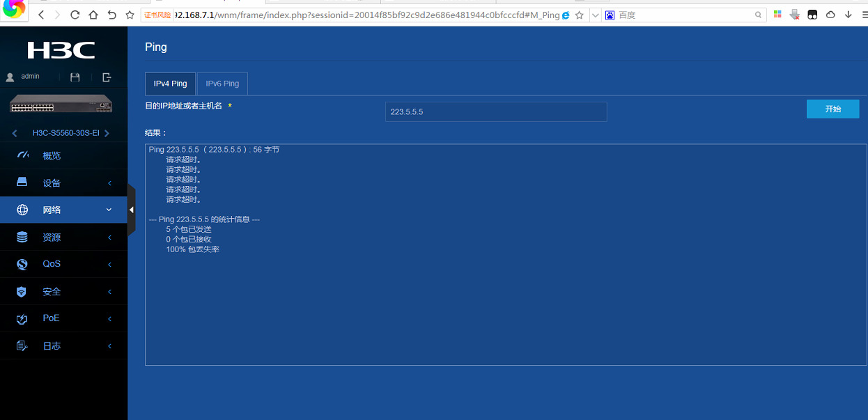The height and width of the screenshot is (420, 868).
Task: Go back with the browser back arrow
Action: coord(41,15)
